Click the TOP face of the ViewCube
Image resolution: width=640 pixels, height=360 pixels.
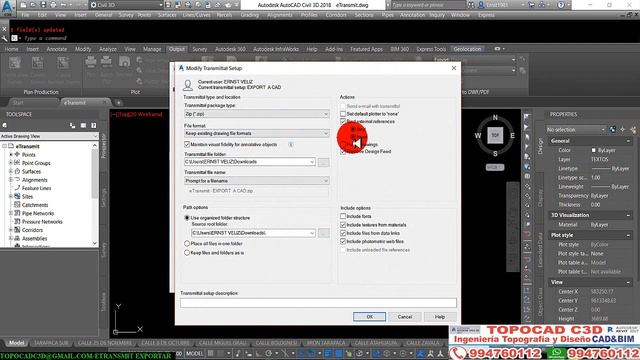pos(495,135)
